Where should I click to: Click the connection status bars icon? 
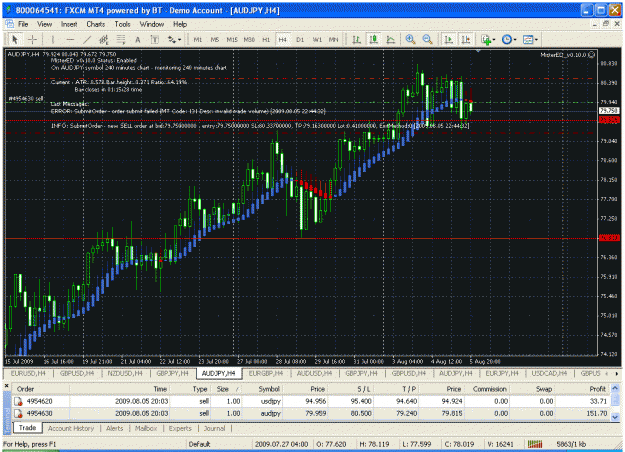pyautogui.click(x=535, y=444)
